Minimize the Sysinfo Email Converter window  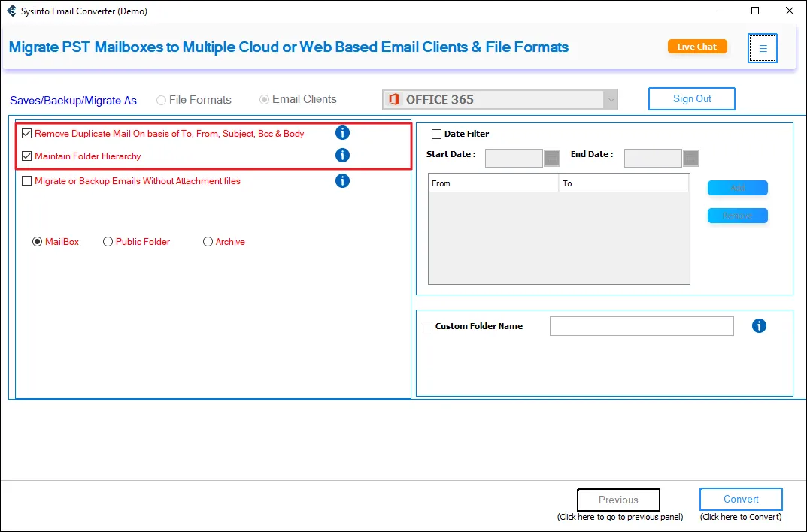coord(721,11)
